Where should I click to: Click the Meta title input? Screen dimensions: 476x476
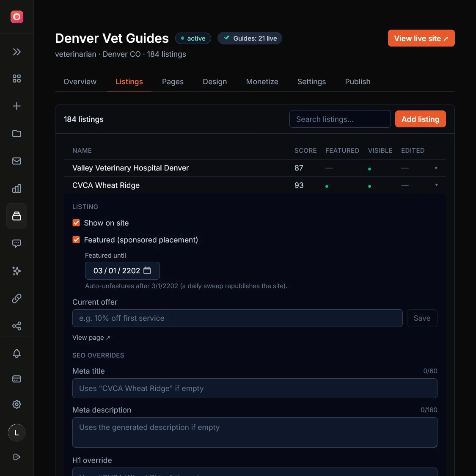[x=255, y=388]
